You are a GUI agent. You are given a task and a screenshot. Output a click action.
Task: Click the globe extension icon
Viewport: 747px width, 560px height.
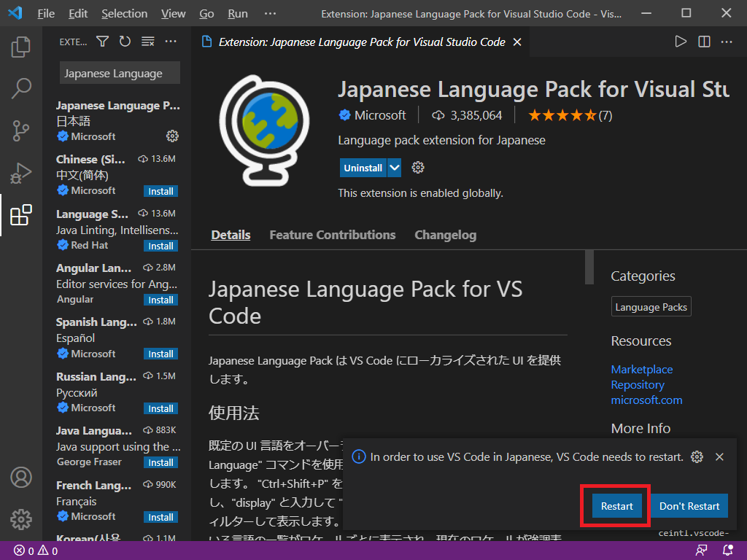point(264,130)
